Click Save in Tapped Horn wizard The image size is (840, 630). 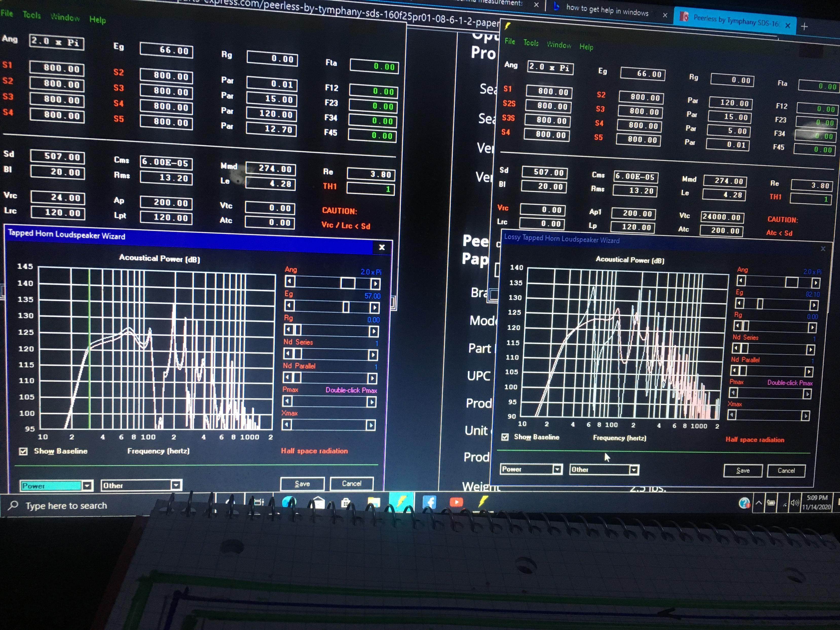(302, 484)
